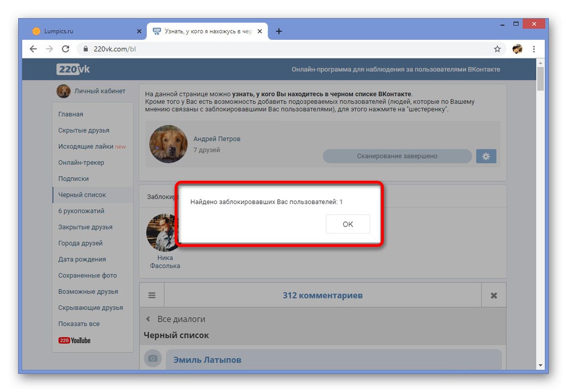
Task: Open 'Закрытые друзья' in the sidebar
Action: pyautogui.click(x=86, y=227)
